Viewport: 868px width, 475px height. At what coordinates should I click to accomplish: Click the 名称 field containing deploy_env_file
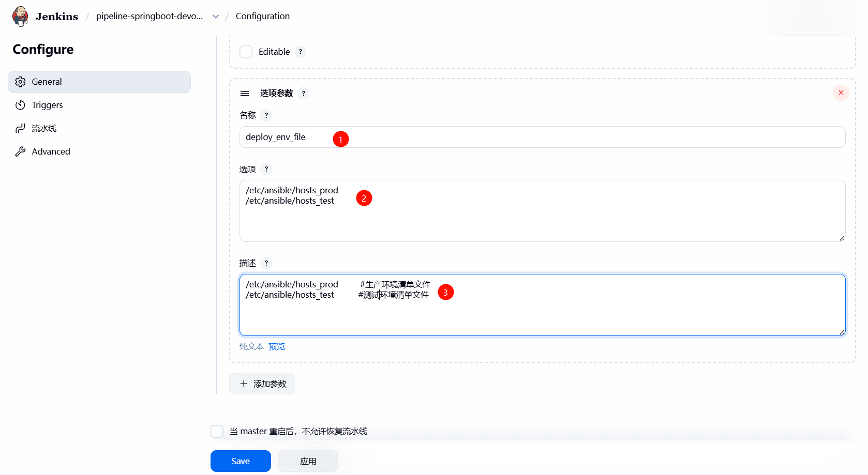click(x=542, y=137)
